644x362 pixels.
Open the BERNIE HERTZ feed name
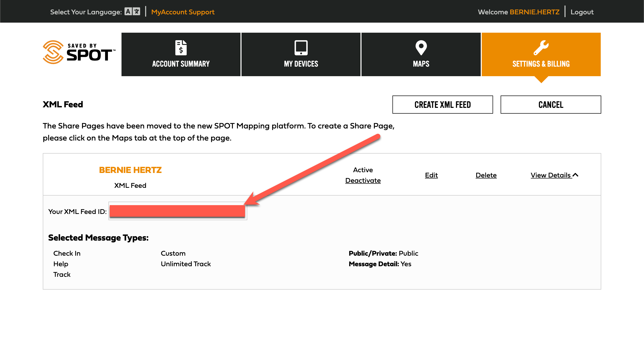point(130,170)
